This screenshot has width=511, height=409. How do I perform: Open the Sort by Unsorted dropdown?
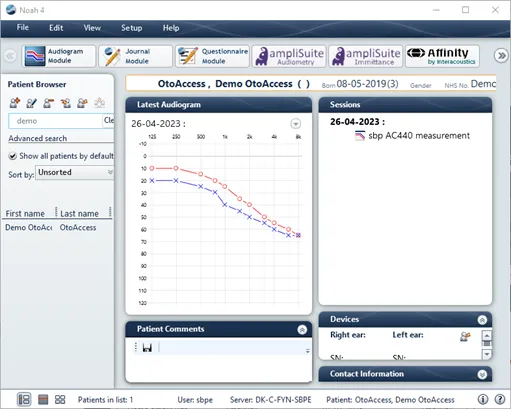[74, 172]
